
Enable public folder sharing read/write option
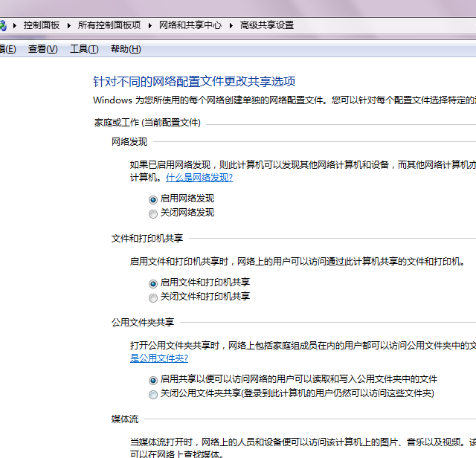click(153, 380)
